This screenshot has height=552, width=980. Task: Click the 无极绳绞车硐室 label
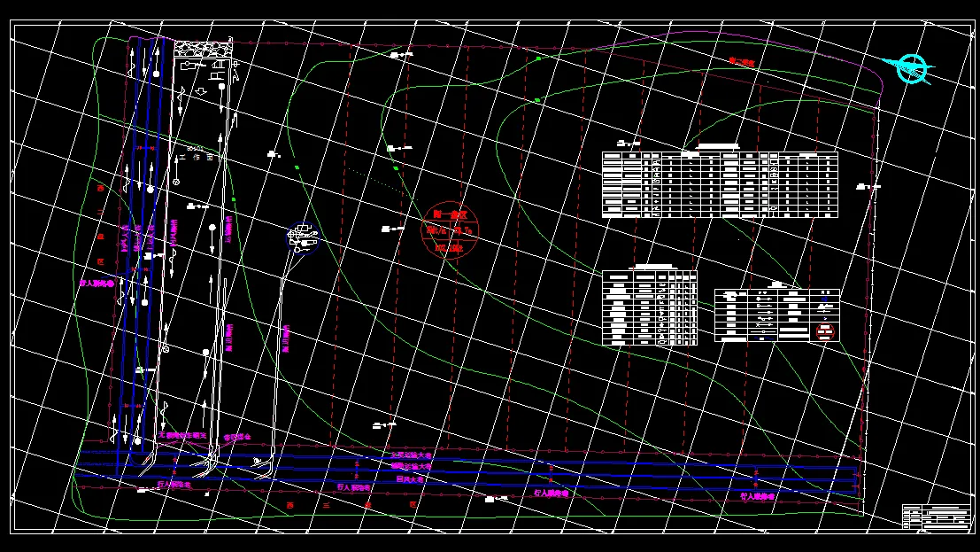(181, 435)
